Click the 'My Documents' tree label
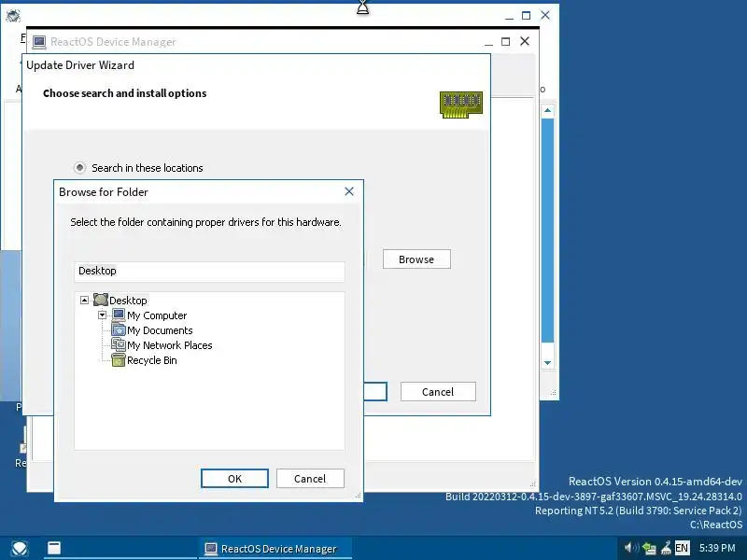 pos(160,330)
